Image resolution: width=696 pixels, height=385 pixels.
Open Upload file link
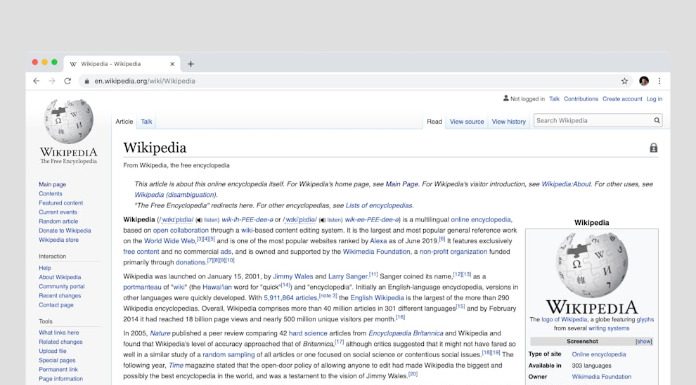point(52,351)
